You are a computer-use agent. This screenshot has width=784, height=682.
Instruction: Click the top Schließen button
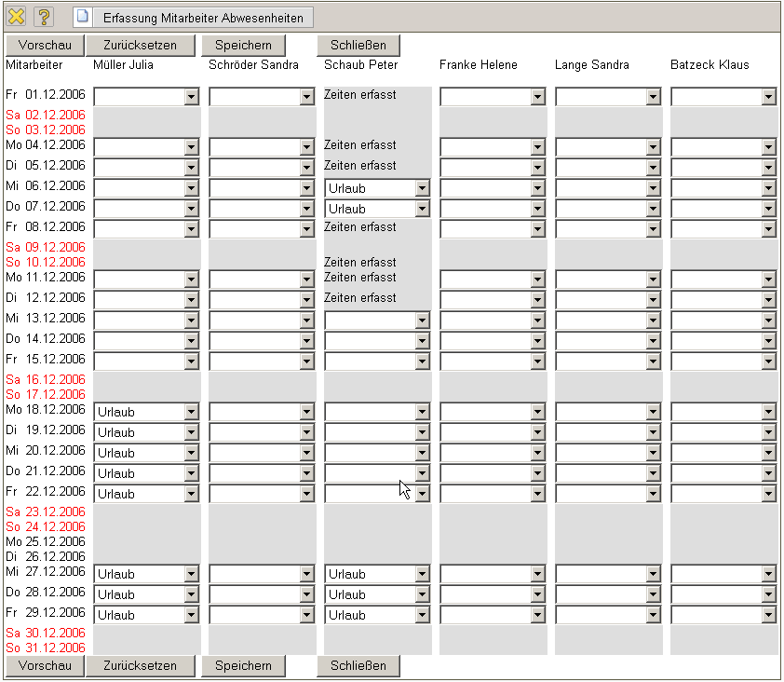[358, 45]
